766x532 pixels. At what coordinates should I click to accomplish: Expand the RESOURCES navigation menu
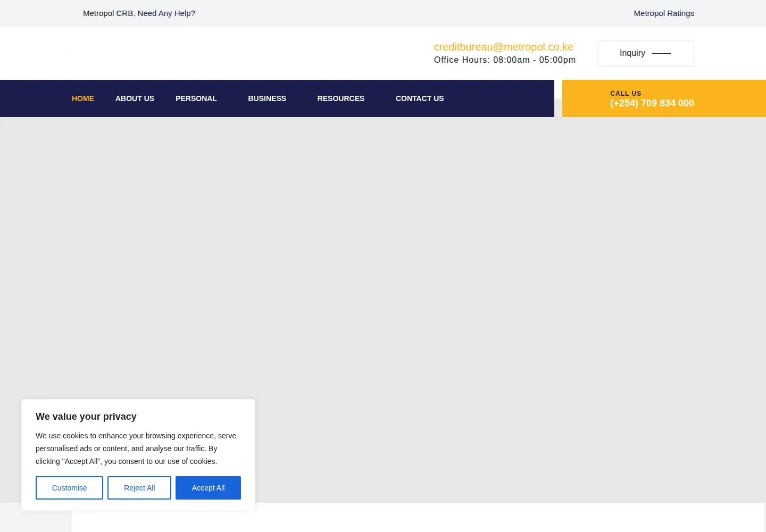click(x=341, y=98)
